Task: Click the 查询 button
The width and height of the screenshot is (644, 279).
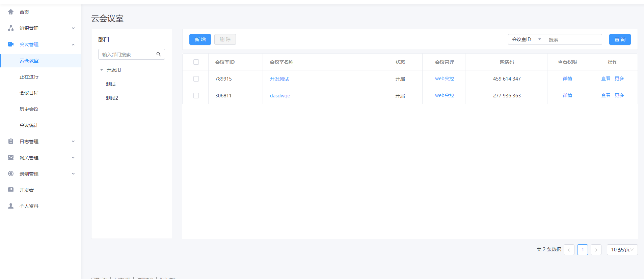Action: click(620, 39)
